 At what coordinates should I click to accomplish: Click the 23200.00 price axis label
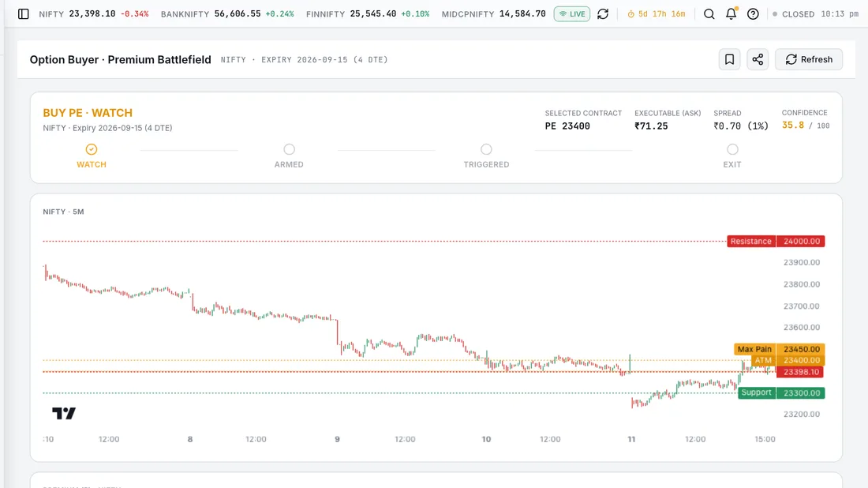(802, 414)
